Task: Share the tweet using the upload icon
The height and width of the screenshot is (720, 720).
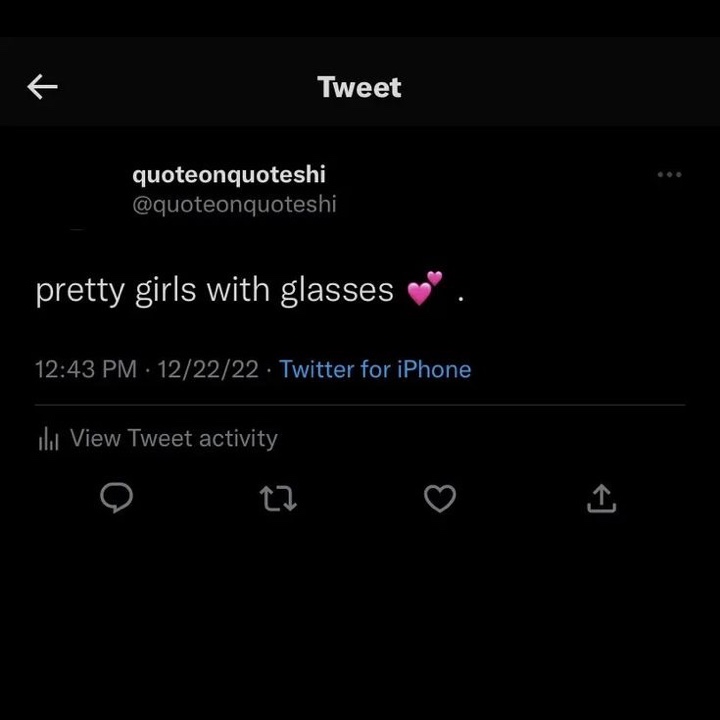Action: pyautogui.click(x=601, y=497)
